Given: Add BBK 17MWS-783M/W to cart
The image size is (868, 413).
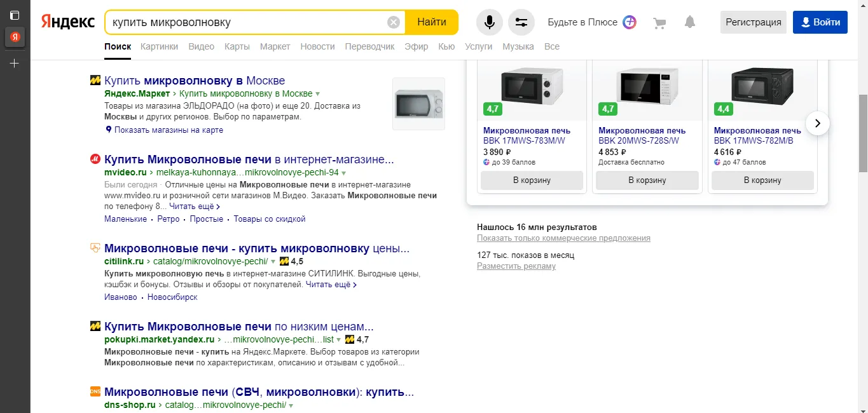Looking at the screenshot, I should point(532,180).
